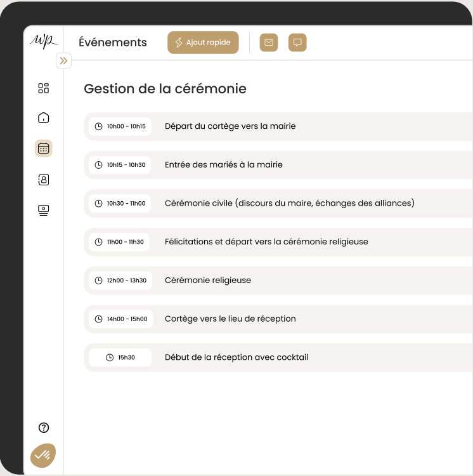Open the Entrée des mariés à la mairie row
This screenshot has height=476, width=473.
tap(278, 165)
